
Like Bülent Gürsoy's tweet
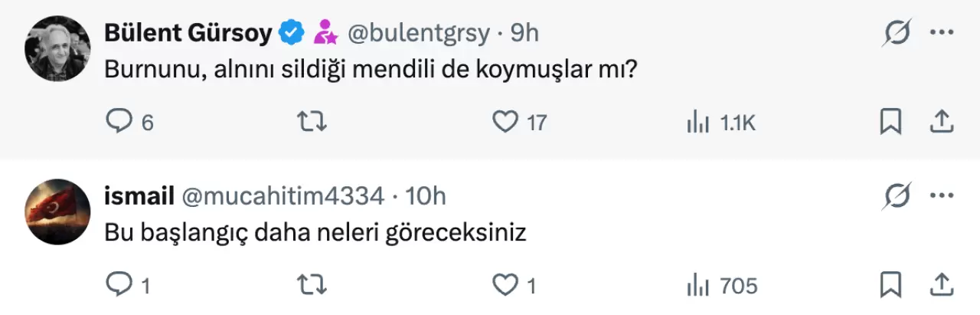point(505,122)
